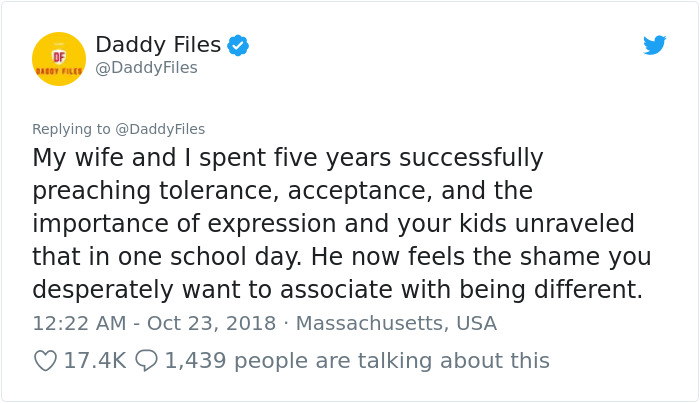Click the blue verified badge
The height and width of the screenshot is (403, 700).
[x=238, y=45]
